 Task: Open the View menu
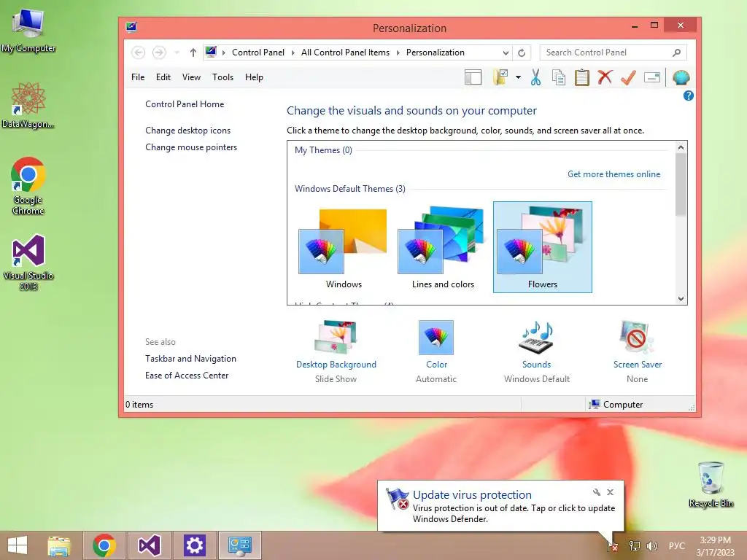(x=191, y=77)
